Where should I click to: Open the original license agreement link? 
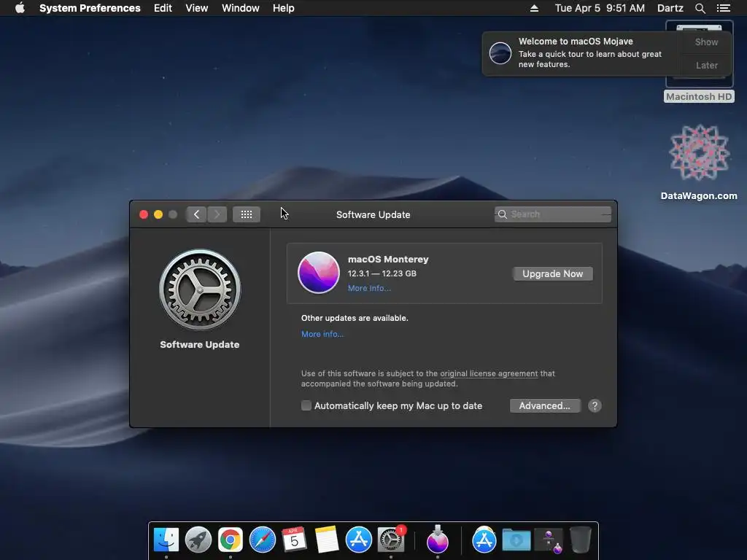[489, 374]
